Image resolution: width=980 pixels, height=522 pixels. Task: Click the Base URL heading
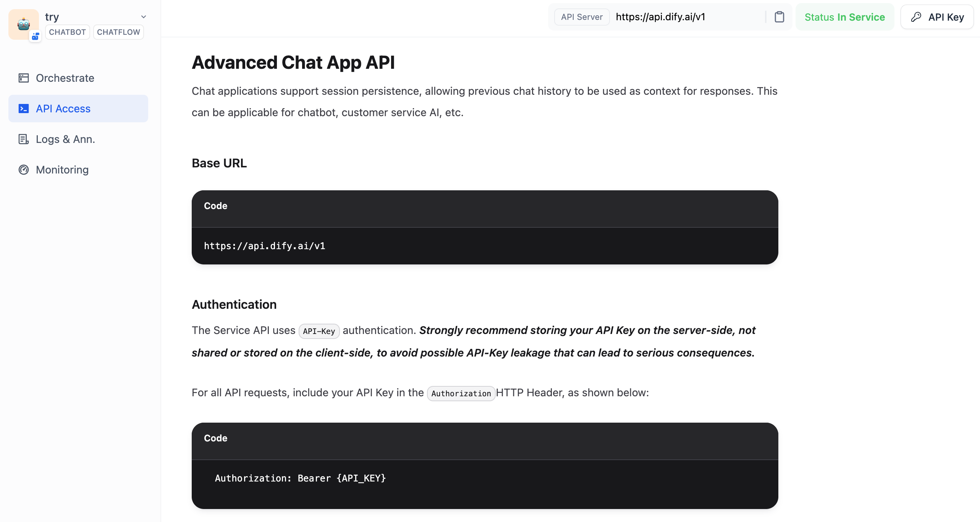click(219, 163)
